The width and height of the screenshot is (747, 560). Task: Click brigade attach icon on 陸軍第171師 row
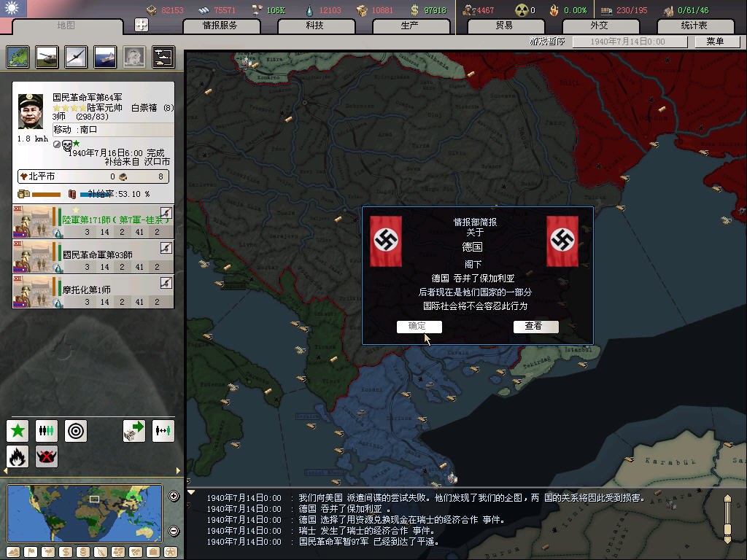coord(166,212)
